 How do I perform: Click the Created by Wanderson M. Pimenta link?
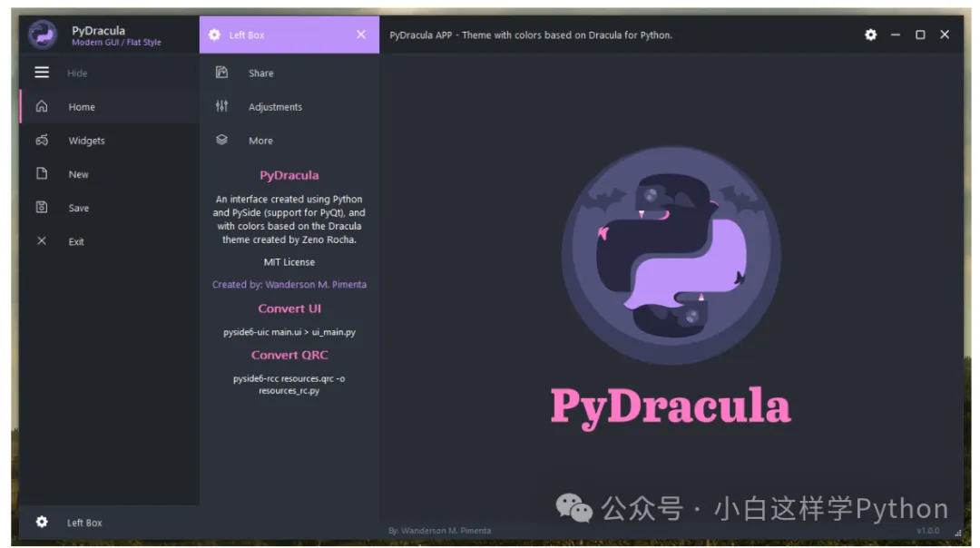(x=289, y=284)
